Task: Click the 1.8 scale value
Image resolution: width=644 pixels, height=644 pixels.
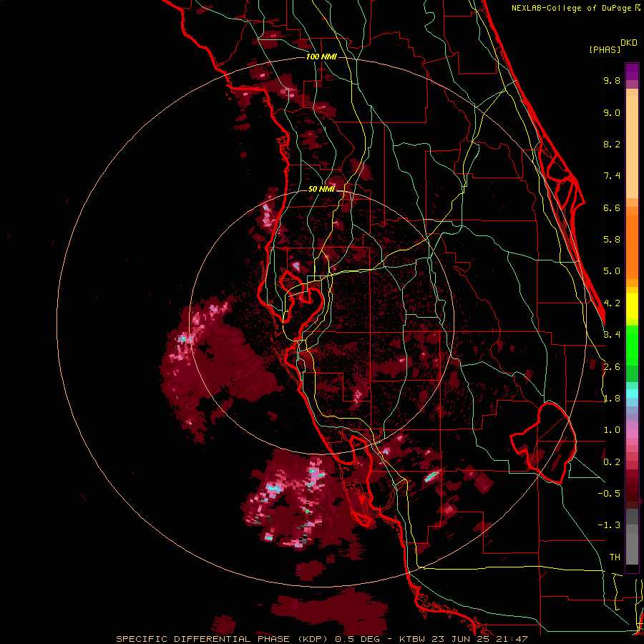Action: click(x=612, y=399)
